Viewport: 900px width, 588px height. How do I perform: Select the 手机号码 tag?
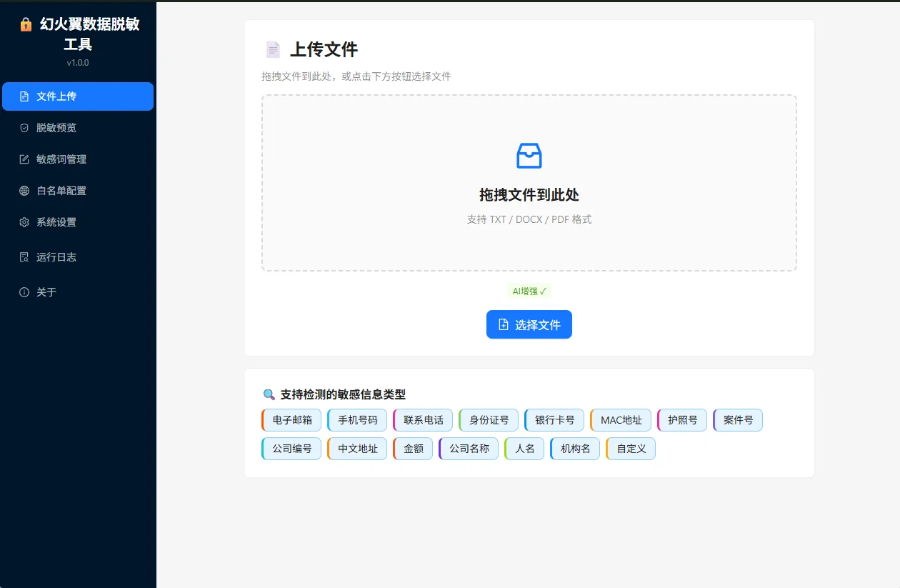click(x=357, y=420)
